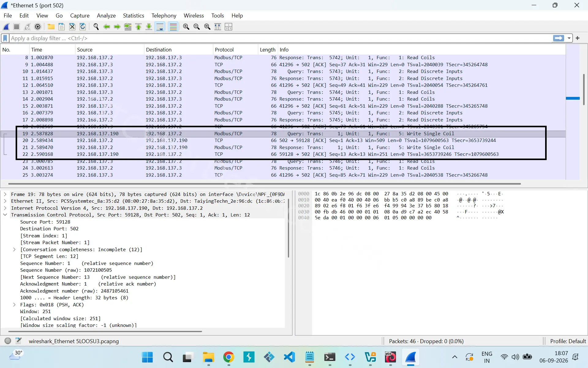Open the Statistics menu
The image size is (588, 368).
tap(134, 16)
